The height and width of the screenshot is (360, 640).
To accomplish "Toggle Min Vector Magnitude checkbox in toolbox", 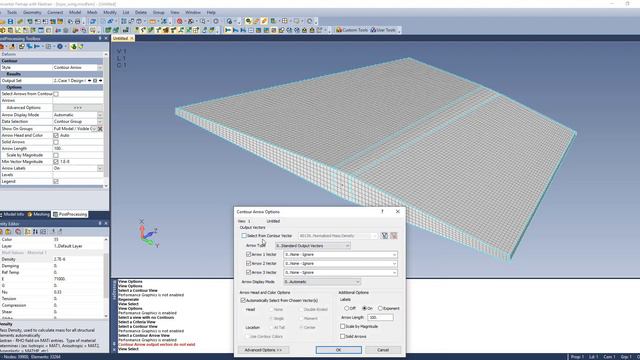I will click(56, 162).
